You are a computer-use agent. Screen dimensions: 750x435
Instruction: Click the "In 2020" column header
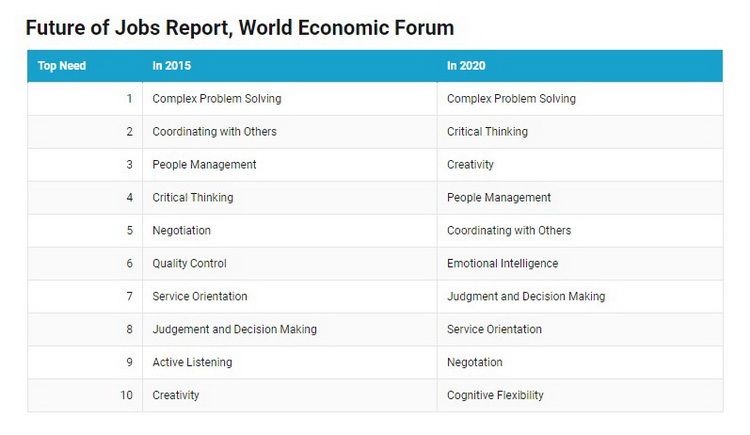point(466,66)
